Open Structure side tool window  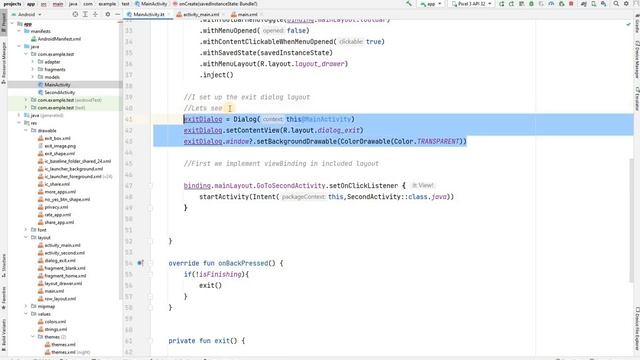pos(4,265)
